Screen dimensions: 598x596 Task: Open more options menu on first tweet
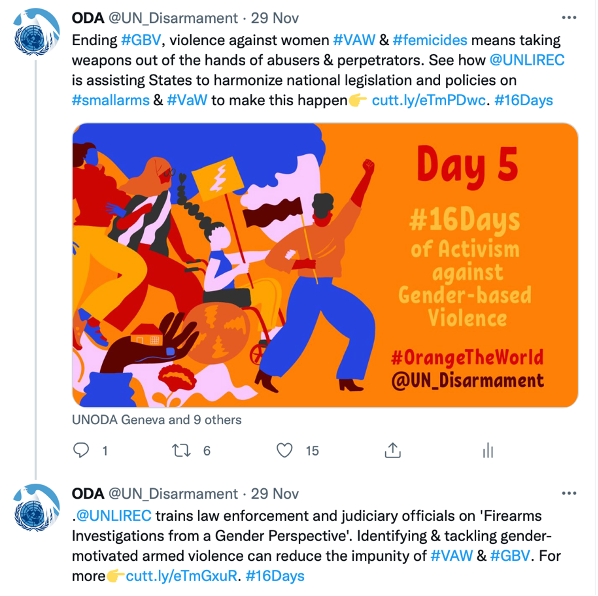[569, 18]
